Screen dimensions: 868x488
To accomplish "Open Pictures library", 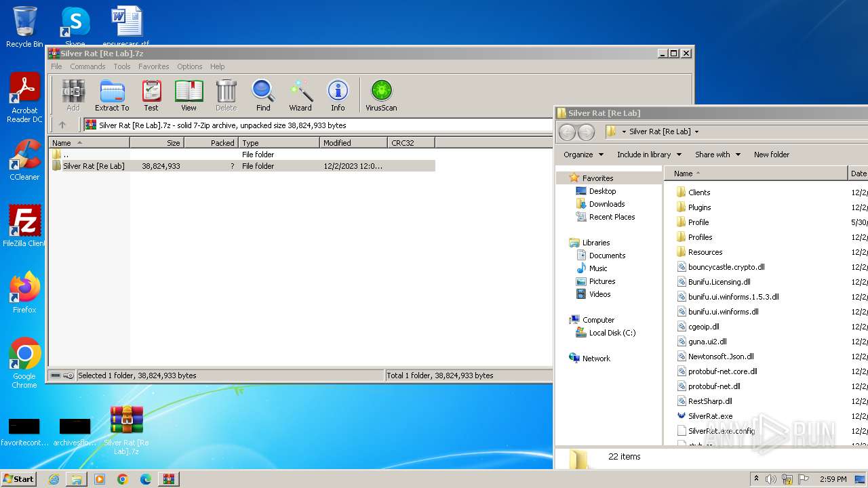I will point(602,281).
